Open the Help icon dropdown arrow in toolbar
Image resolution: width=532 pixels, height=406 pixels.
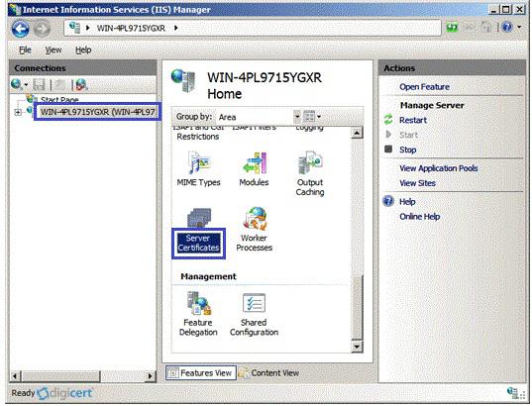pyautogui.click(x=519, y=27)
